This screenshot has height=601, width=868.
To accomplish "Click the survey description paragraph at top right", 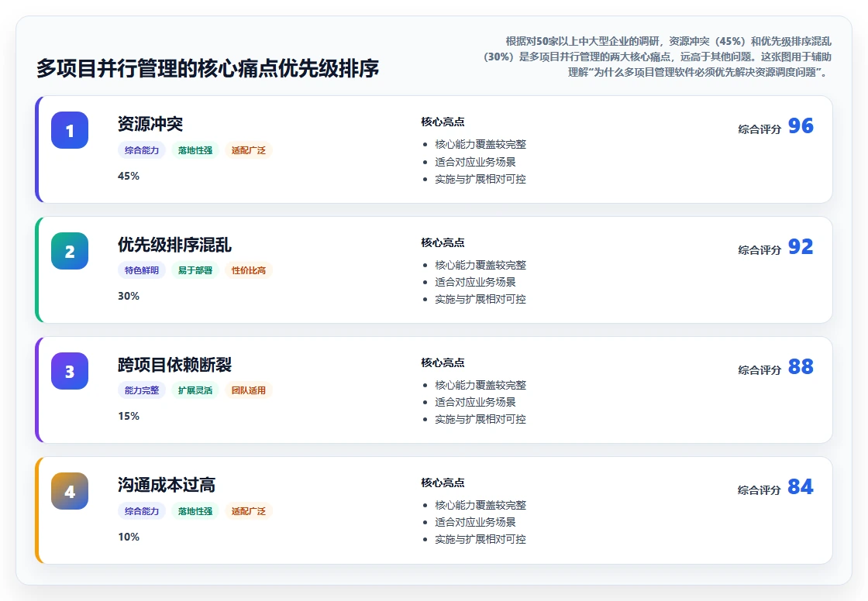I will tap(658, 57).
